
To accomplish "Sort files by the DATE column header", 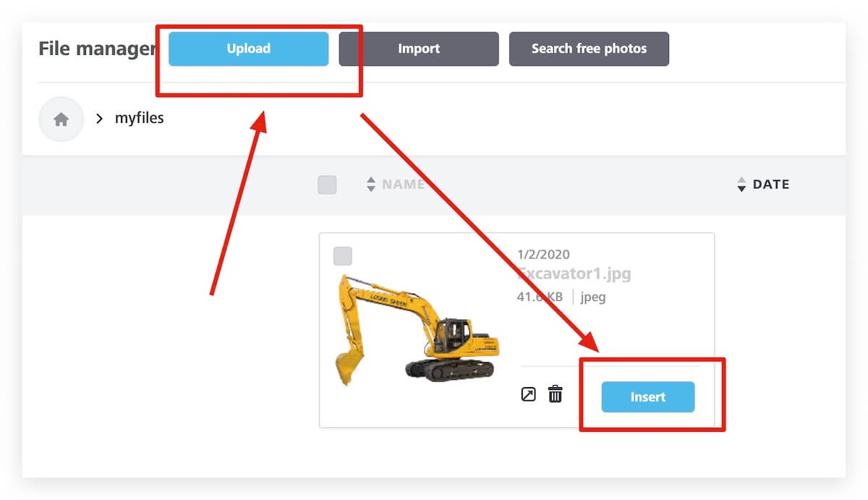I will tap(770, 185).
